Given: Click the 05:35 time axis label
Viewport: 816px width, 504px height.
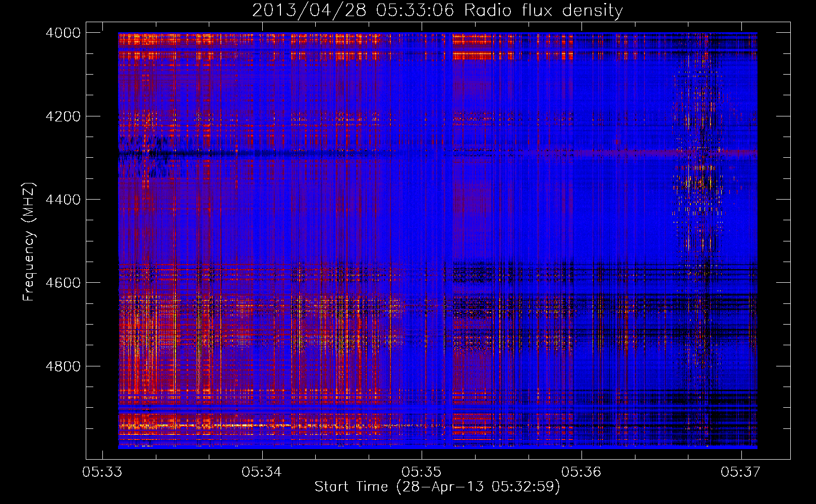Looking at the screenshot, I should tap(422, 472).
